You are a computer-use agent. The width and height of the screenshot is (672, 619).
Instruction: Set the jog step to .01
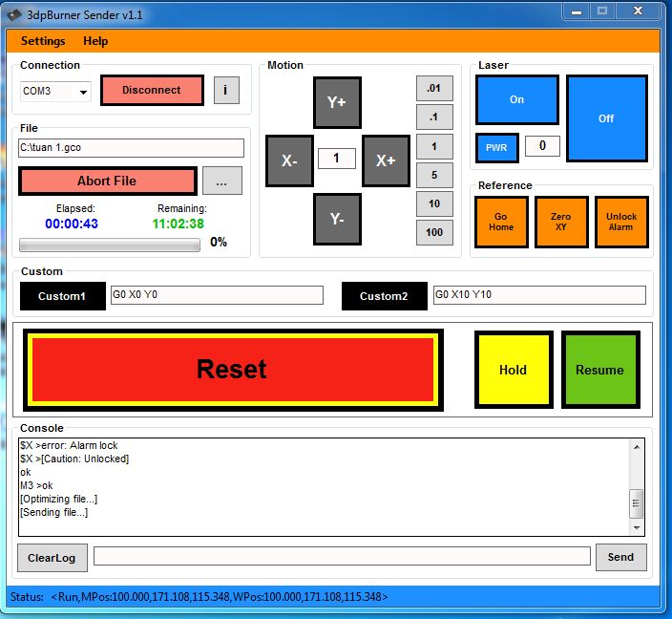coord(434,89)
